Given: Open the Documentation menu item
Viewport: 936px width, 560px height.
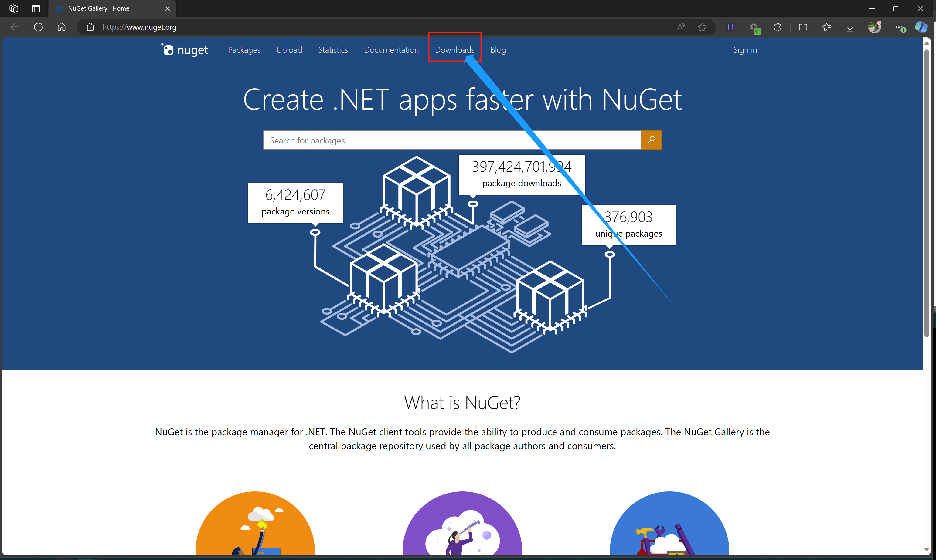Looking at the screenshot, I should 391,50.
